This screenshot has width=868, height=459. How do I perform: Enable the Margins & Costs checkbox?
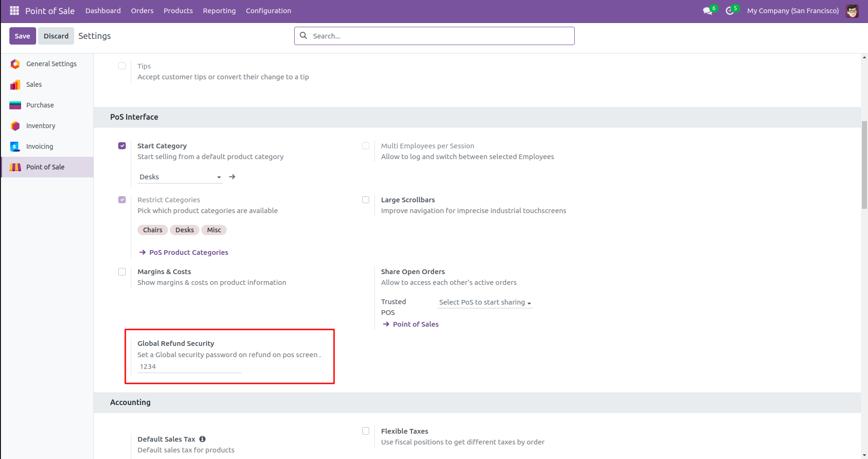pos(122,272)
